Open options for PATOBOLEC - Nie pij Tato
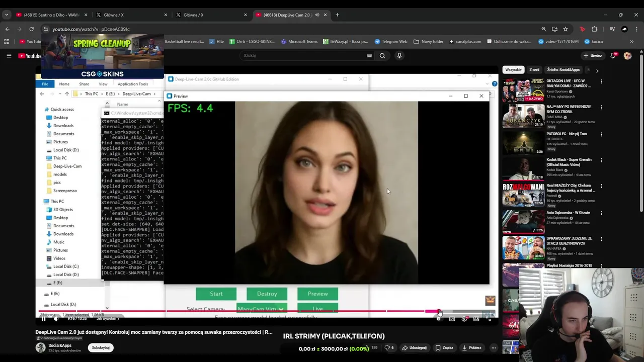644x362 pixels. [x=601, y=135]
